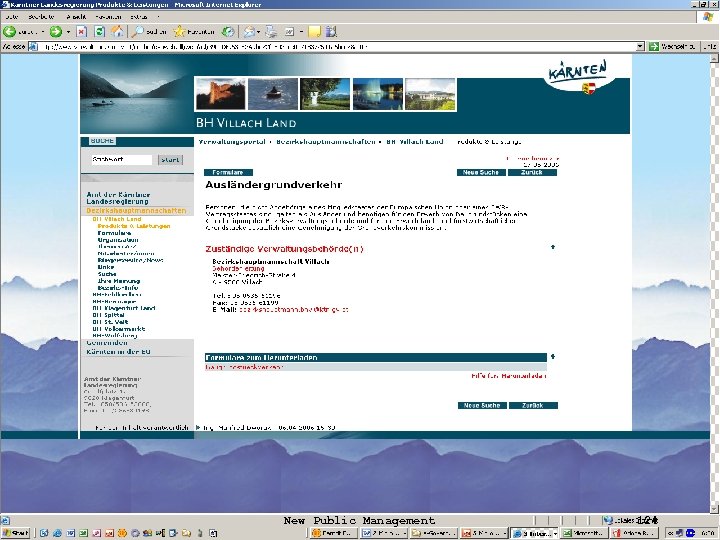
Task: Click the browser Back arrow icon
Action: [x=9, y=32]
